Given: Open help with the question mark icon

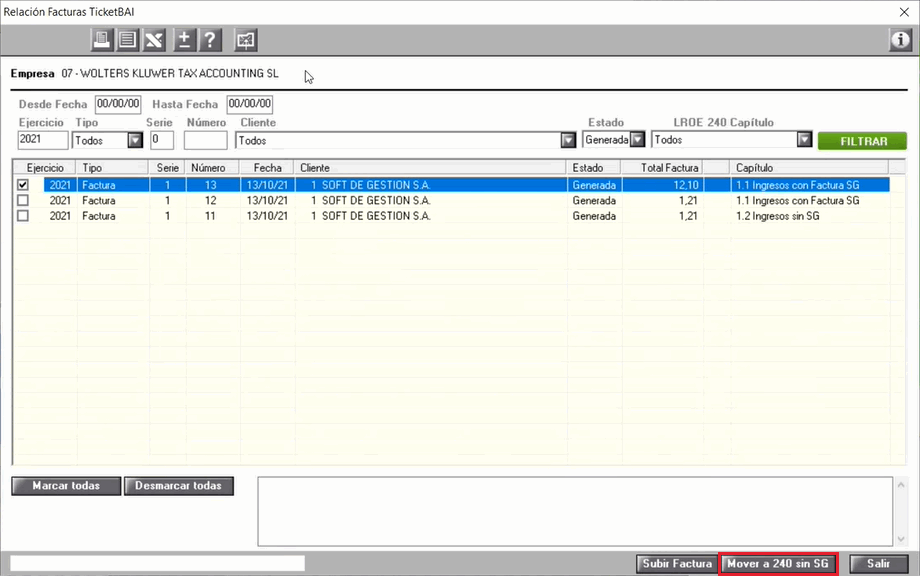Looking at the screenshot, I should (210, 40).
